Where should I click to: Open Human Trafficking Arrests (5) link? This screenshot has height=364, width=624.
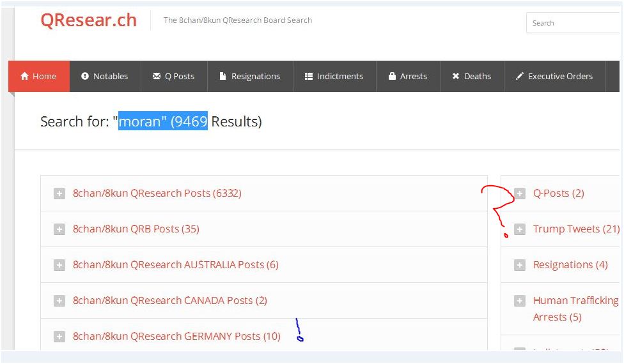click(576, 309)
